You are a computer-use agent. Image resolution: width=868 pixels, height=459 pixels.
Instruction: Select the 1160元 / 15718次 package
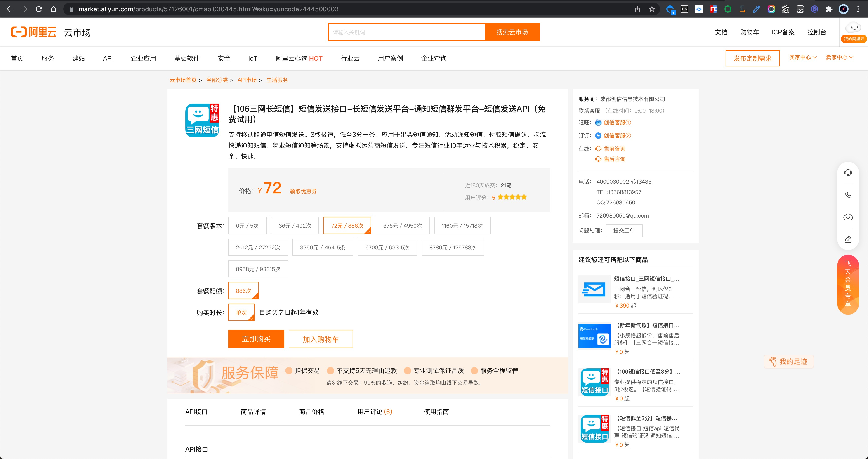(x=462, y=225)
